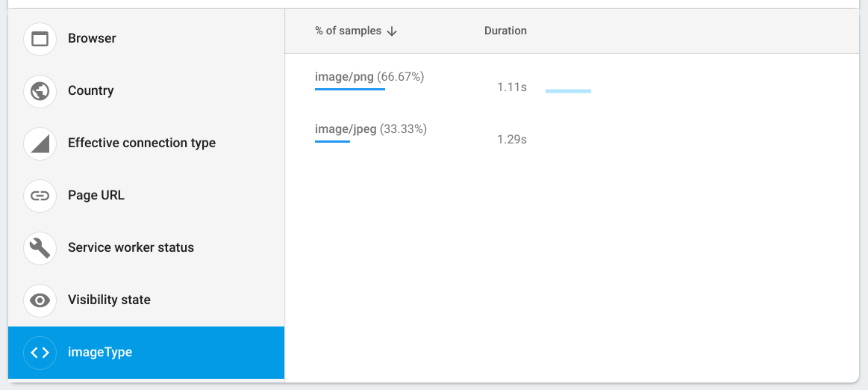
Task: Show the Page URL breakdown
Action: [x=96, y=196]
